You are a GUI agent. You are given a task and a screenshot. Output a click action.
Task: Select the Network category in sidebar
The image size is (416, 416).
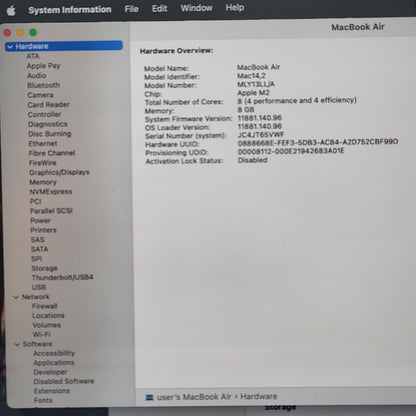(x=35, y=297)
